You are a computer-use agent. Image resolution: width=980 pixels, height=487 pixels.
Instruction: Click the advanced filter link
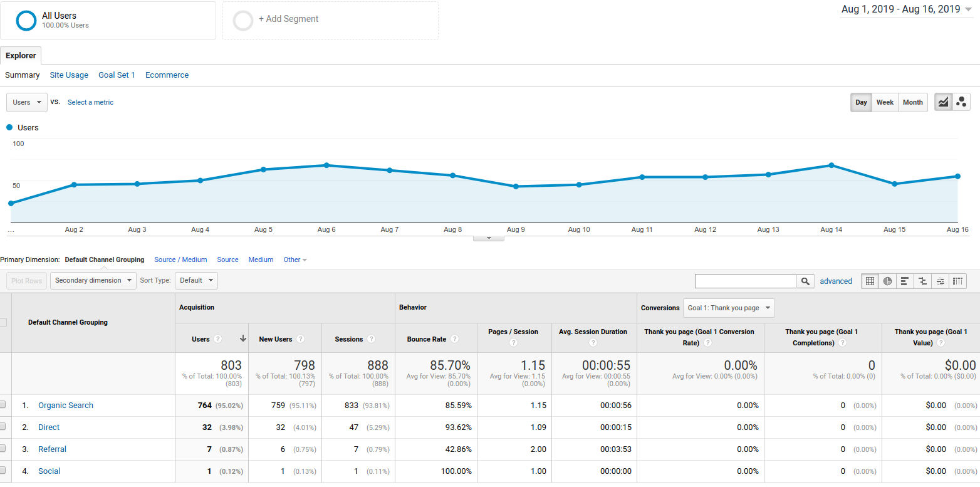pos(836,281)
